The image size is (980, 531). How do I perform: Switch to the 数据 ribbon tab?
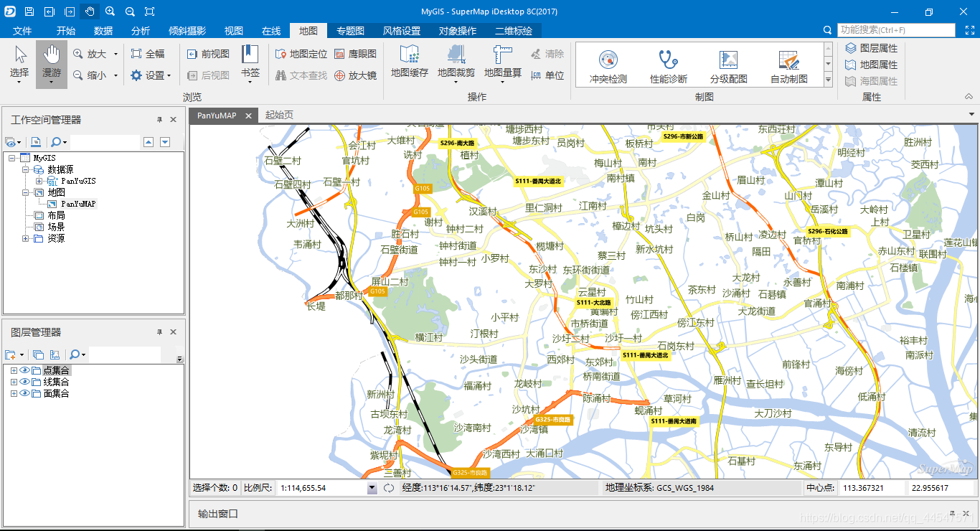[103, 31]
